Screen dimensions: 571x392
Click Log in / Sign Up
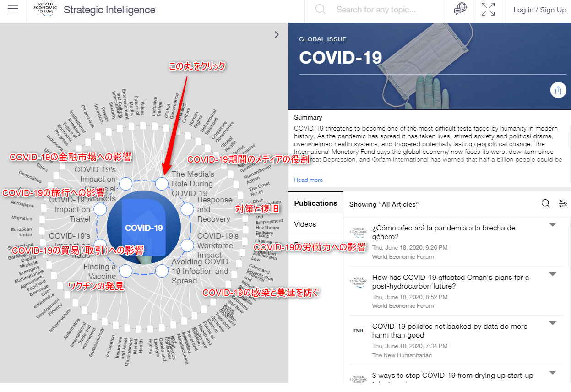click(x=539, y=10)
